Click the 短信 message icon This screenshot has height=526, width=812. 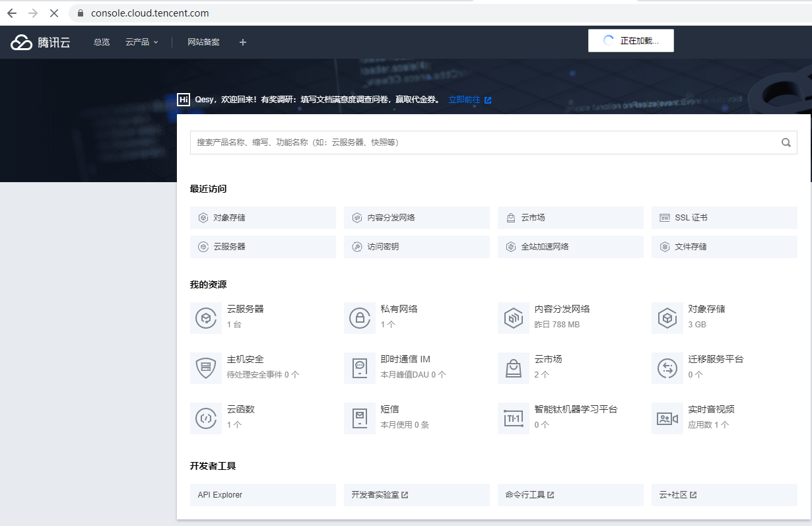coord(360,418)
